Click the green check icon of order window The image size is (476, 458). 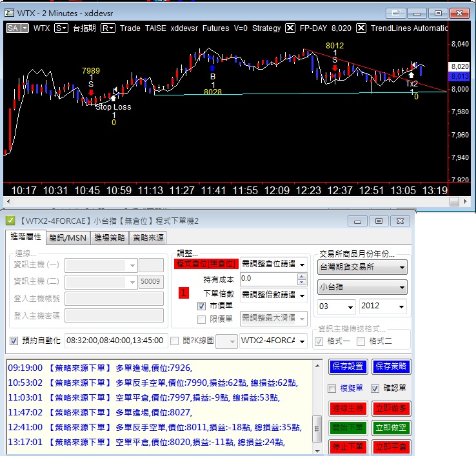(x=10, y=221)
